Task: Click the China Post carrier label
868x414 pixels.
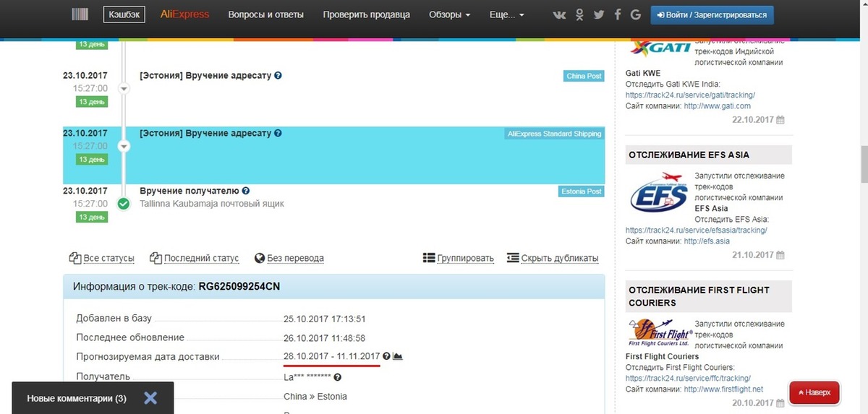Action: (x=584, y=76)
